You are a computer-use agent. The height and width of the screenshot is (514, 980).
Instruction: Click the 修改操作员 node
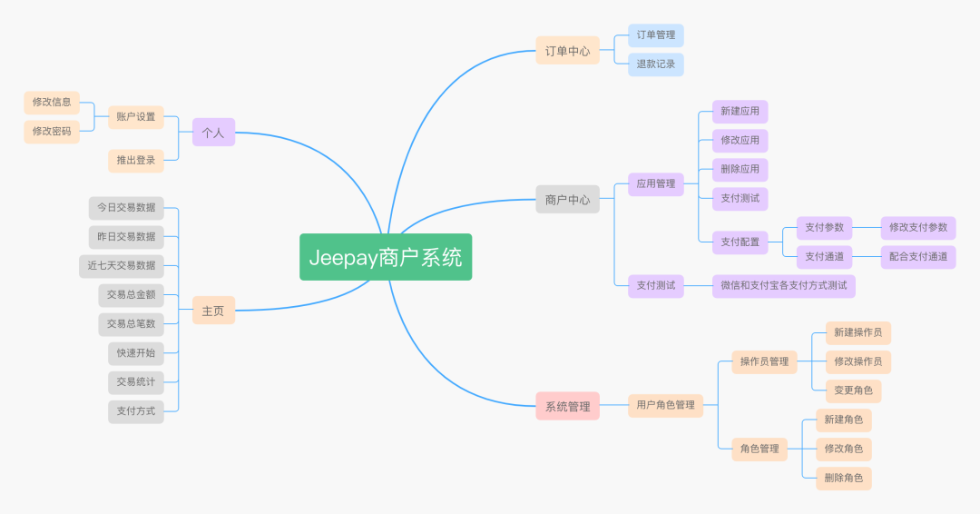click(x=858, y=361)
